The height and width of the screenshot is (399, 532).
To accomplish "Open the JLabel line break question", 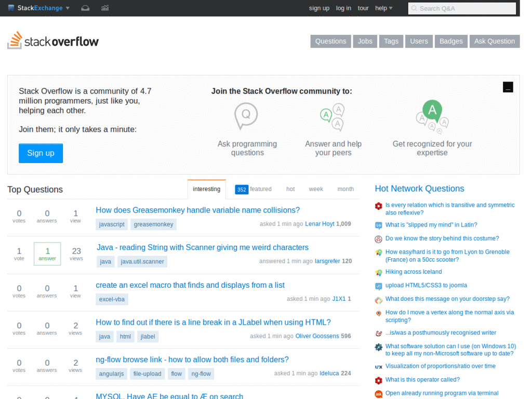I will (x=213, y=322).
